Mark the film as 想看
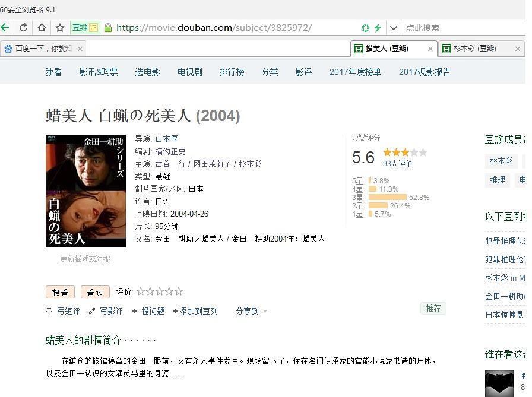This screenshot has height=397, width=532. tap(60, 292)
